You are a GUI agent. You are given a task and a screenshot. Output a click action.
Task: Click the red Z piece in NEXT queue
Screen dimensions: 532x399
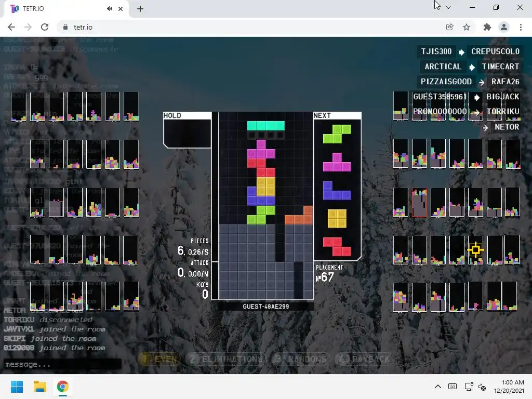click(337, 247)
